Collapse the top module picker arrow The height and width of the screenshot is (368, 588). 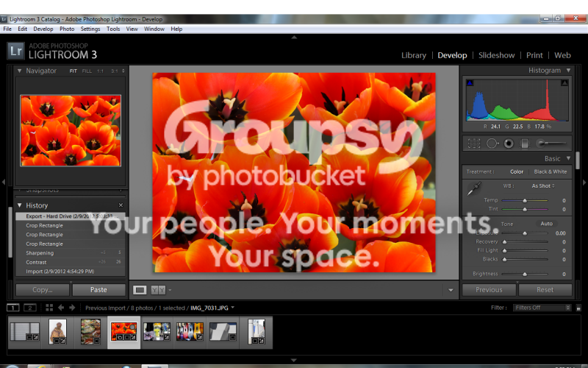[x=294, y=38]
